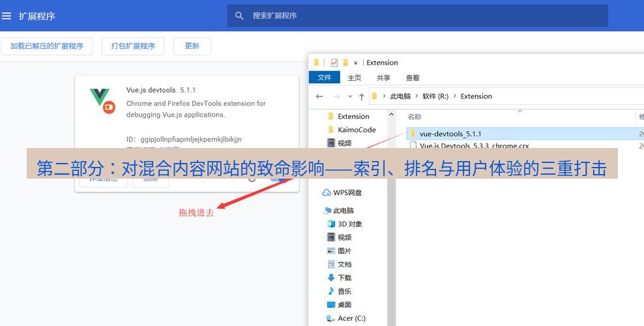
Task: Expand chevron after 软件 (R:) in address bar
Action: pos(455,96)
